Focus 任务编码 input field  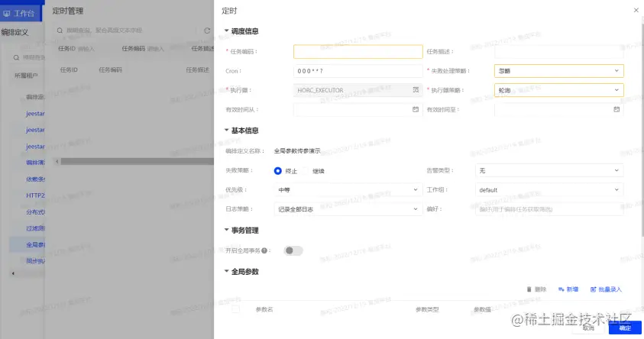point(358,51)
